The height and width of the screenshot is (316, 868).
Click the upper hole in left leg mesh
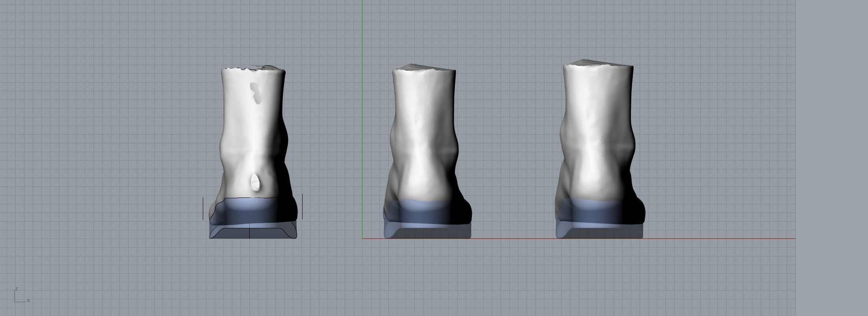pos(256,93)
